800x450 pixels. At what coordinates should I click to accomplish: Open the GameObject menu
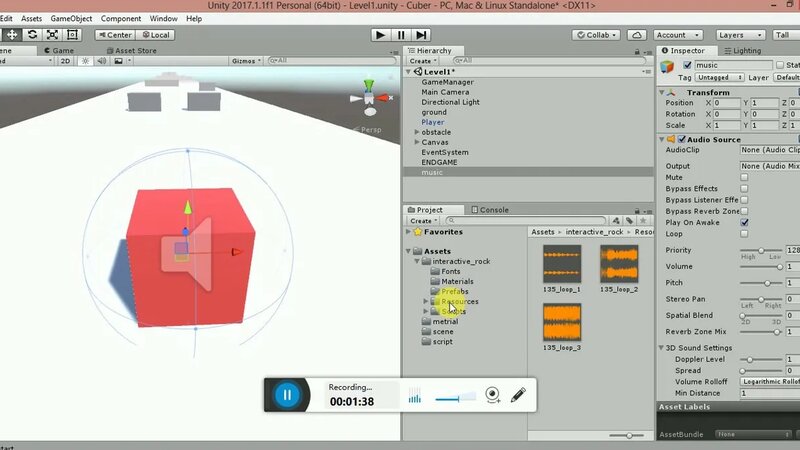click(71, 18)
